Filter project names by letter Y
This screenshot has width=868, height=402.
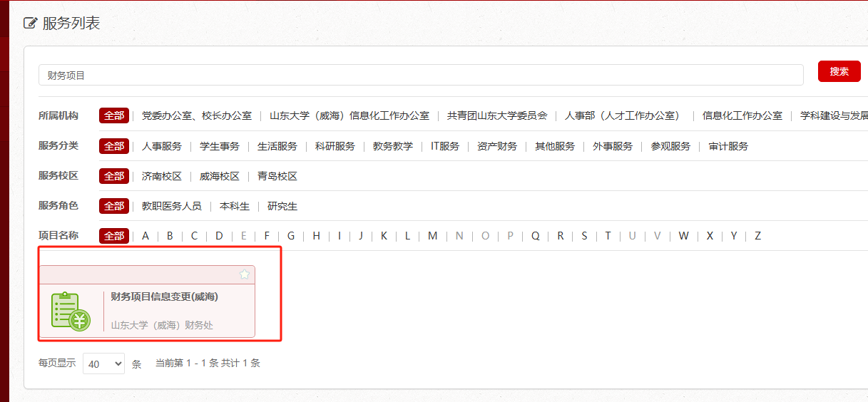[734, 236]
